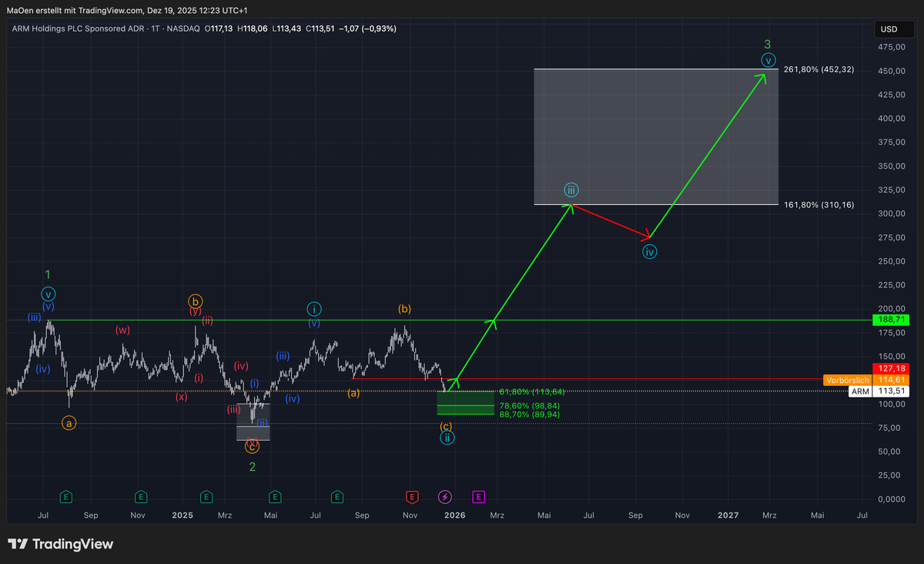Click the green 188,71 price level flag
924x564 pixels.
click(x=891, y=320)
